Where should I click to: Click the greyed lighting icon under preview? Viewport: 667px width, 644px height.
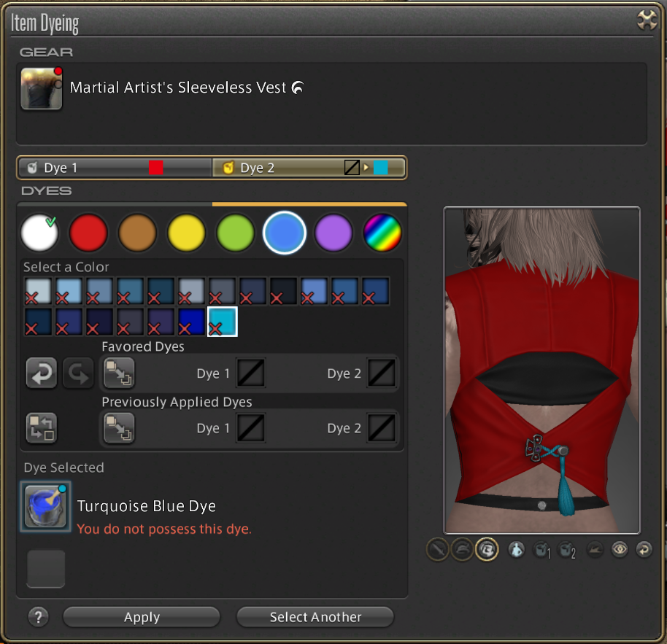tap(595, 550)
